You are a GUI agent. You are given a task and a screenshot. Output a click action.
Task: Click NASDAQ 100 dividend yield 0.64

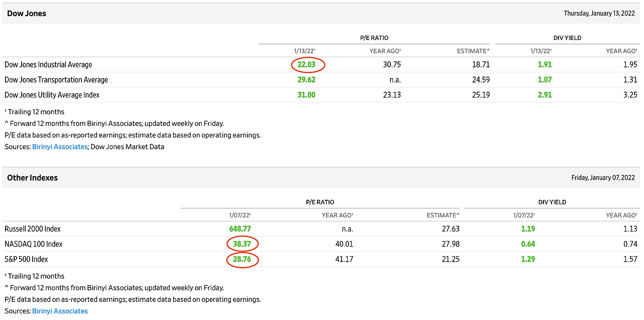(x=528, y=244)
